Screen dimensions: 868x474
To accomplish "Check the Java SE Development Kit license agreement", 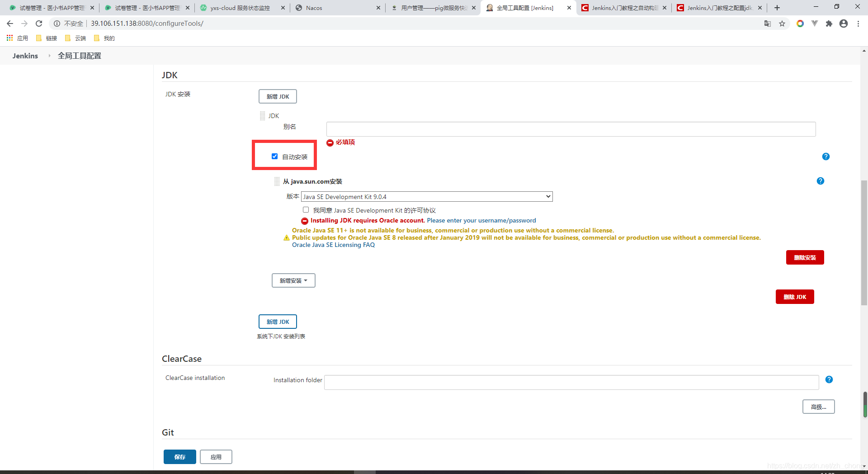I will tap(306, 209).
